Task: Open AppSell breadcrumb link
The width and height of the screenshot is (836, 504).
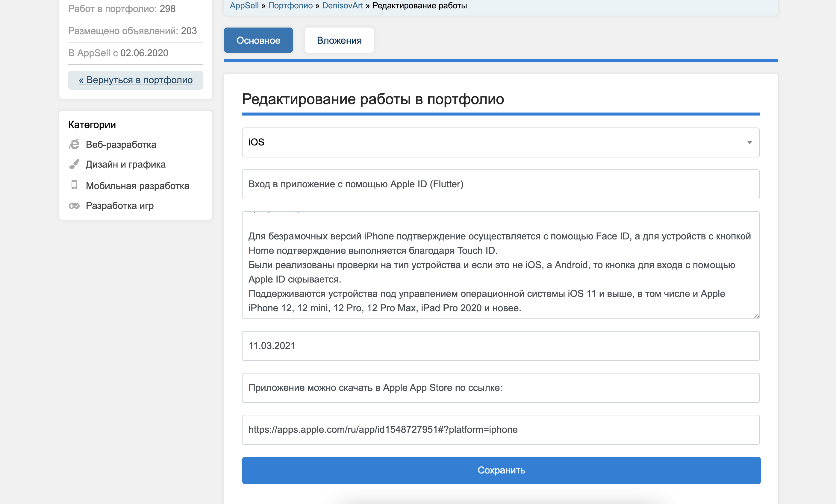Action: (x=244, y=5)
